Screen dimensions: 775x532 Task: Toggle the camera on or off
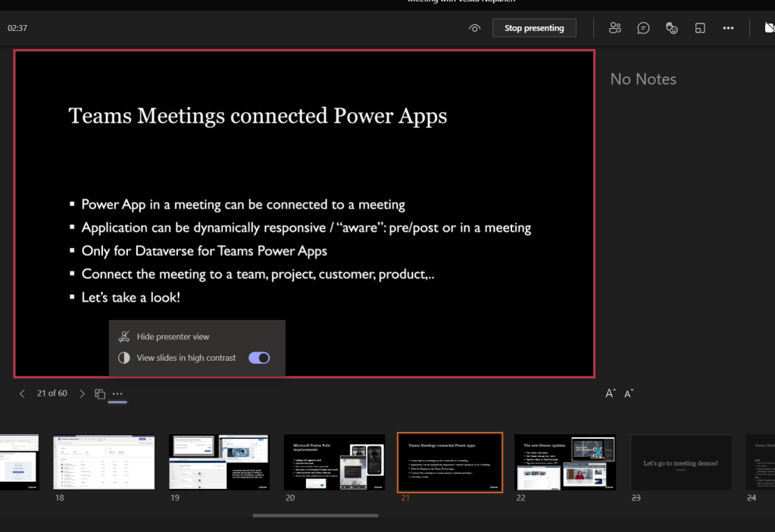769,28
